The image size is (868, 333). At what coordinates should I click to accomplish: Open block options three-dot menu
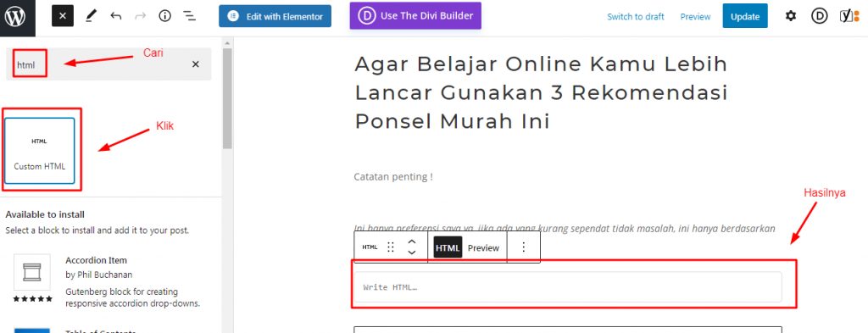point(524,247)
